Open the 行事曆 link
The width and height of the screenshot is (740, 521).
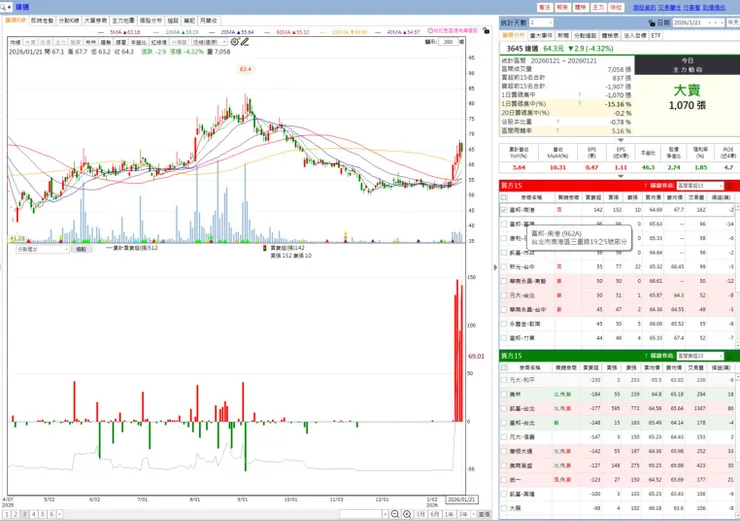coord(691,8)
